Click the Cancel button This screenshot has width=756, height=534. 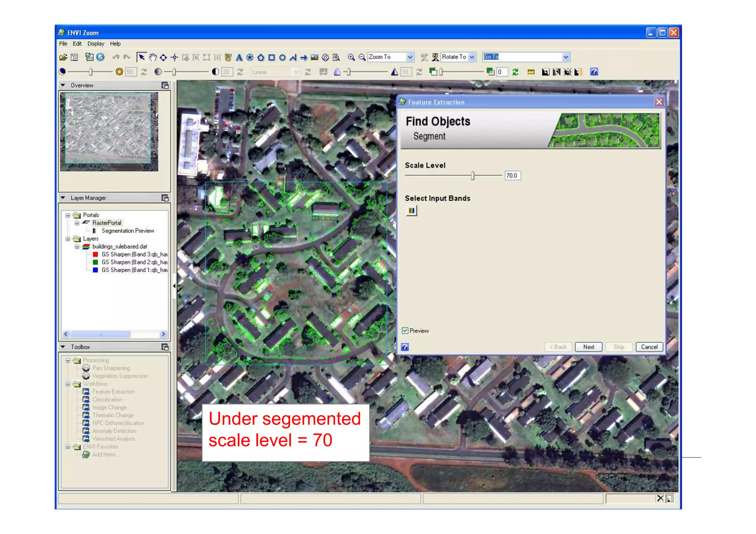[x=649, y=347]
